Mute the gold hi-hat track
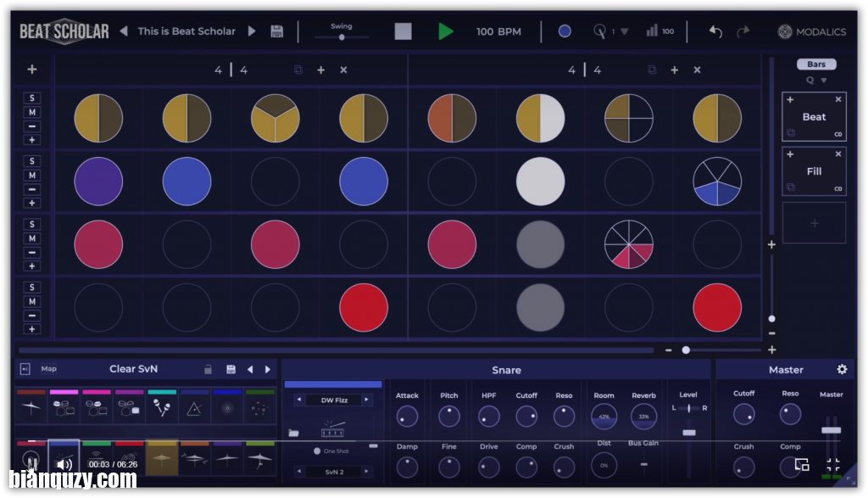 pyautogui.click(x=32, y=112)
